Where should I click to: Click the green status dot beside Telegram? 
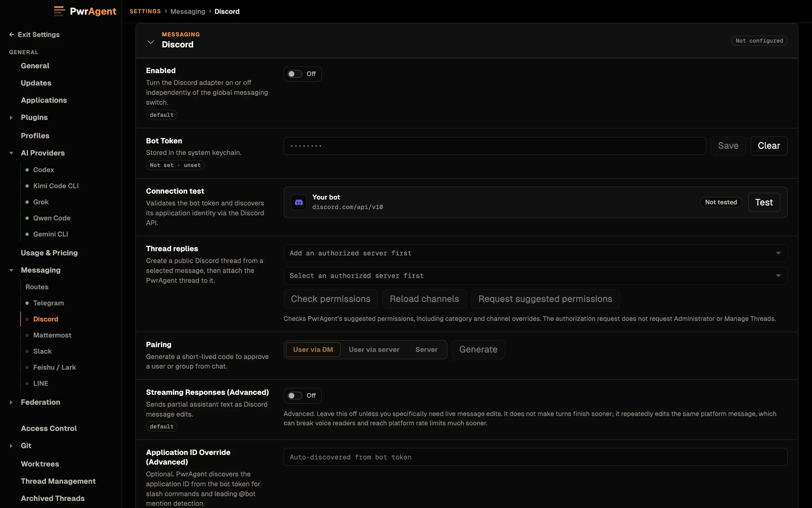point(27,303)
